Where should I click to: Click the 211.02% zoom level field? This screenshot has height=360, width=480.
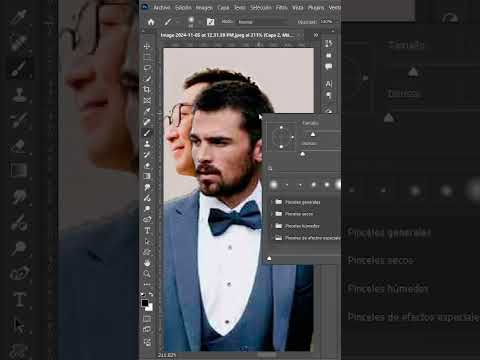tap(167, 355)
